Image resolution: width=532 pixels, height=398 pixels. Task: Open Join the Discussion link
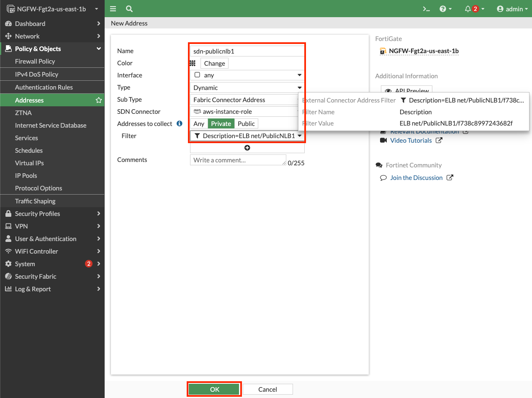click(x=416, y=178)
